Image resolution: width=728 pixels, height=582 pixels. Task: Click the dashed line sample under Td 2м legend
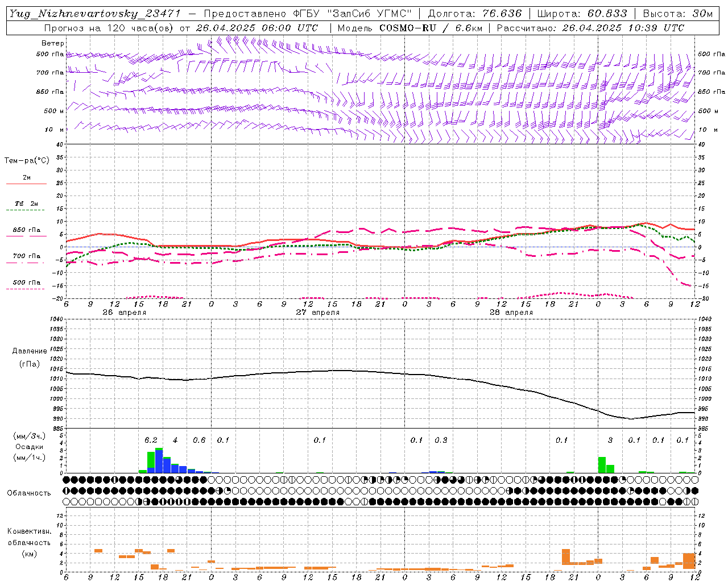[x=26, y=210]
